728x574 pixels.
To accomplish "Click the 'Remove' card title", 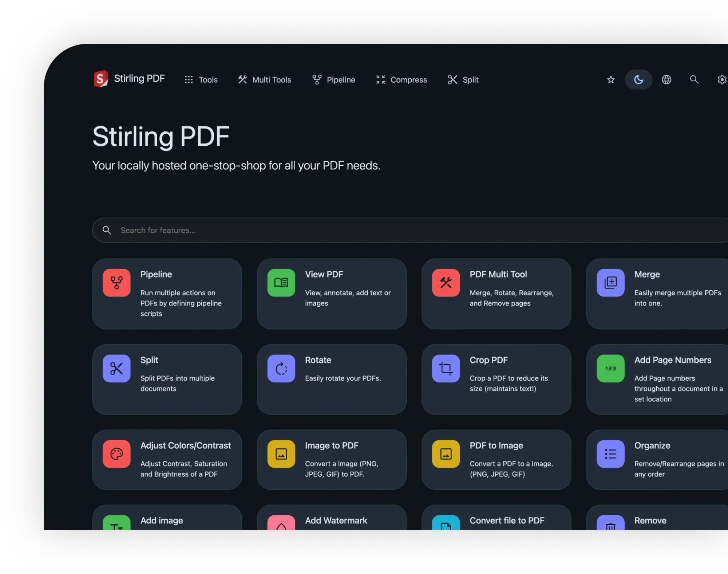I will click(650, 520).
